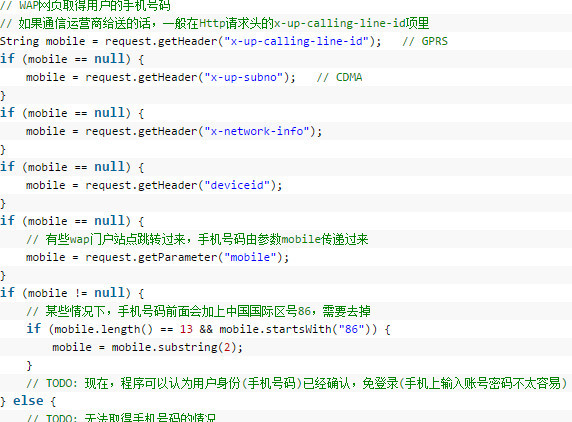Viewport: 572px width, 422px height.
Task: Select the "deviceid" string literal
Action: tap(237, 185)
